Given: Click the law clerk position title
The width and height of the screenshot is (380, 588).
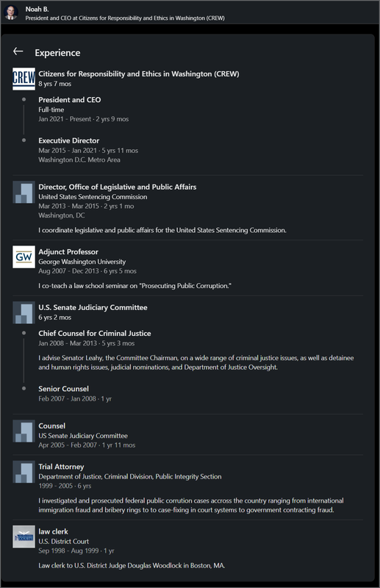Looking at the screenshot, I should tap(53, 531).
